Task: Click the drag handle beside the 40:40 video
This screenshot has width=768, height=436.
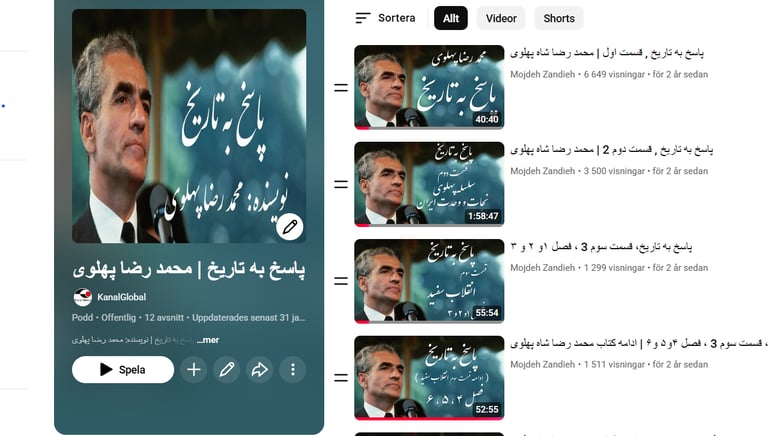Action: coord(341,88)
